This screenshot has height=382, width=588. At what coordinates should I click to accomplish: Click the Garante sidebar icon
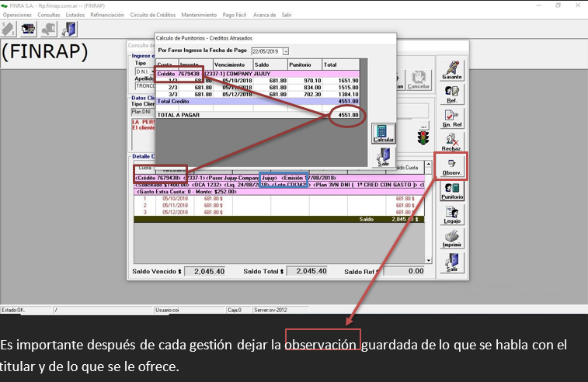pyautogui.click(x=451, y=69)
